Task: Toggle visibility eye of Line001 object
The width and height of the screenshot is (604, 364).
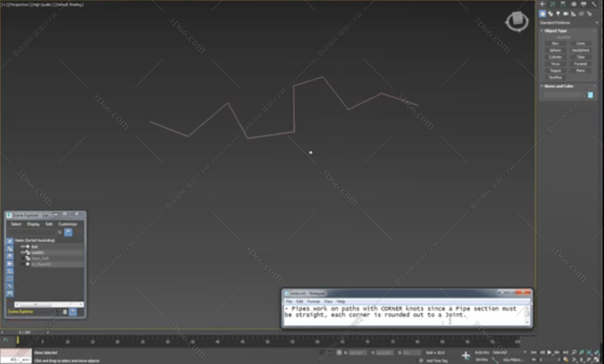Action: coord(23,252)
